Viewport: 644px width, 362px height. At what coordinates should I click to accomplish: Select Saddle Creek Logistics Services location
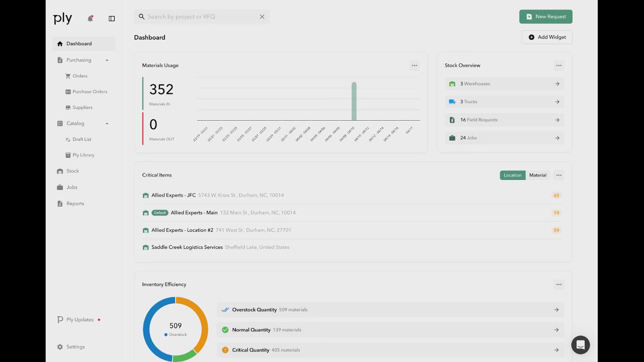point(352,247)
